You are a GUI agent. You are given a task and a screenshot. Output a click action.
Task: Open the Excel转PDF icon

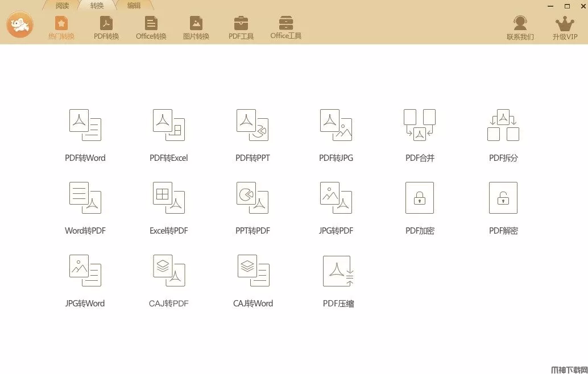(x=169, y=198)
